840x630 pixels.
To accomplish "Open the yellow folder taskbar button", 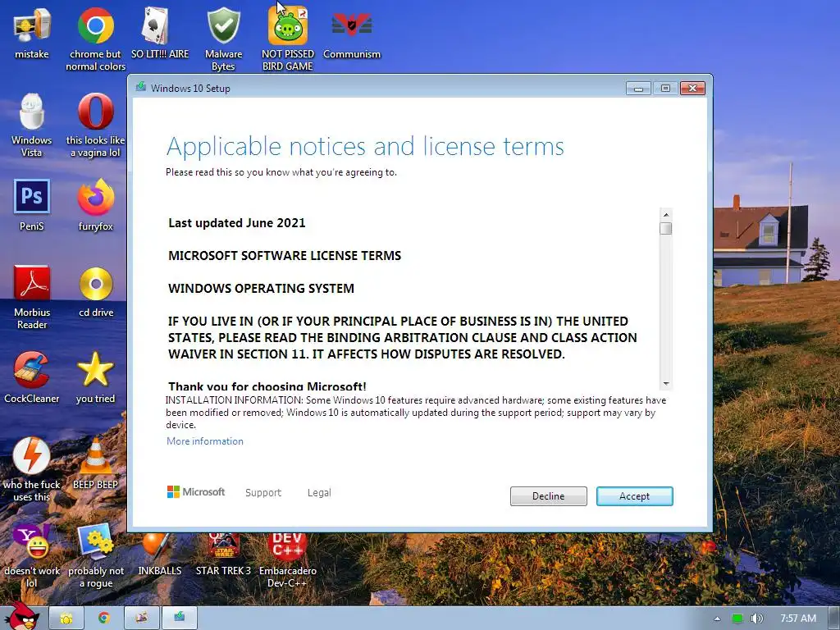I will tap(66, 619).
